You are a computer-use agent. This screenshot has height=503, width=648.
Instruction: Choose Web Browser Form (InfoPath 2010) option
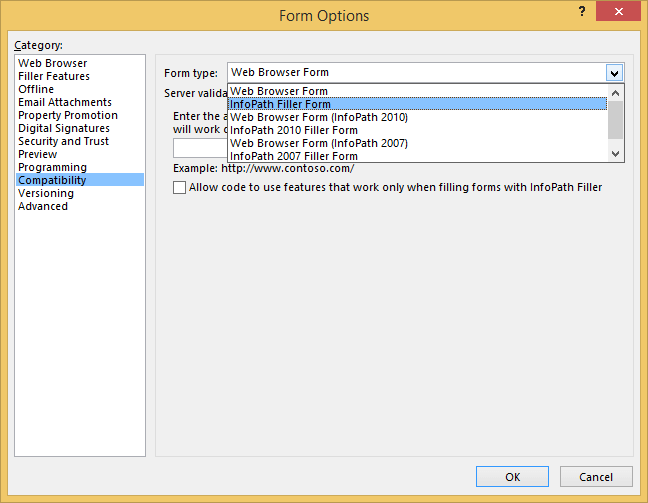point(318,117)
